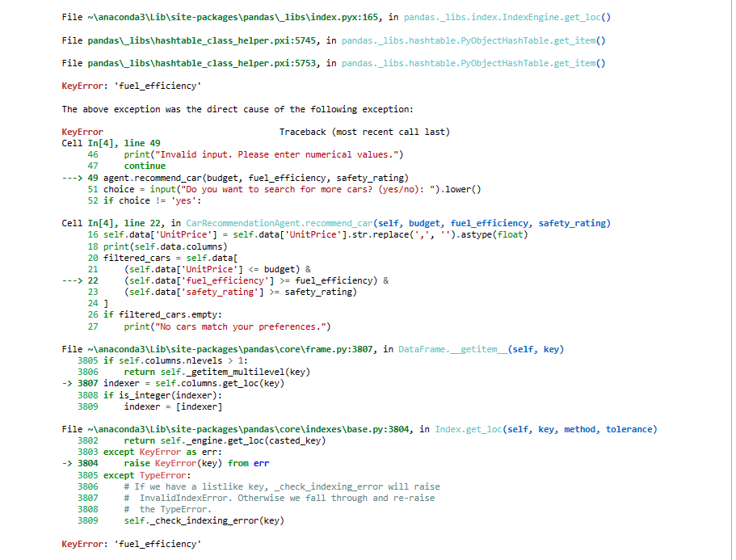Click line 23 safety_rating condition
This screenshot has width=736, height=560.
[x=240, y=292]
